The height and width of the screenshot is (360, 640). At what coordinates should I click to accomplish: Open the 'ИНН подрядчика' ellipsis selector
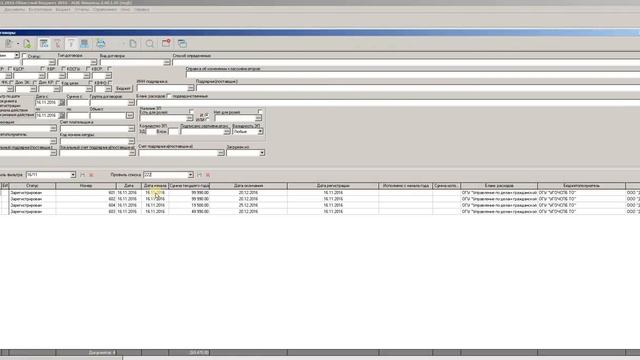click(191, 88)
